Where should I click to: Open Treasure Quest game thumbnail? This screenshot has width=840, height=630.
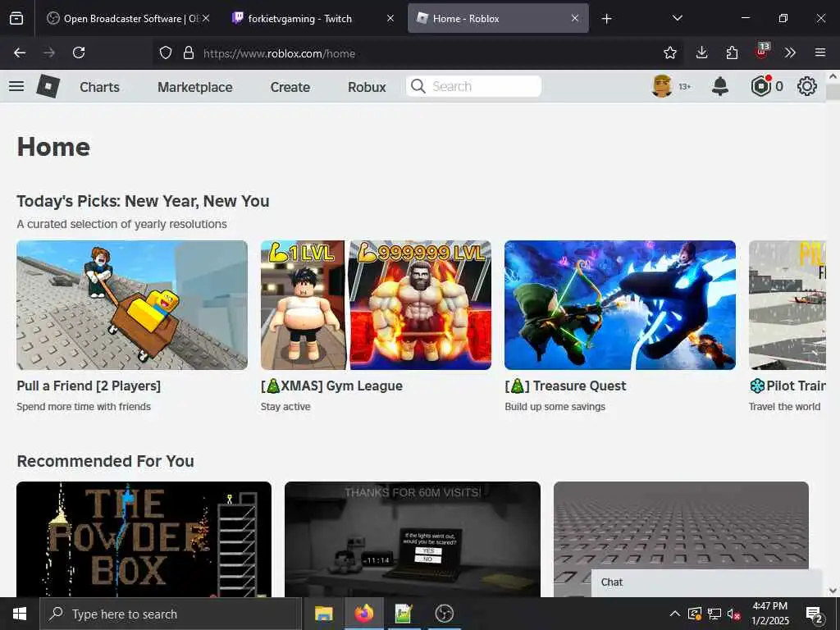pyautogui.click(x=620, y=305)
